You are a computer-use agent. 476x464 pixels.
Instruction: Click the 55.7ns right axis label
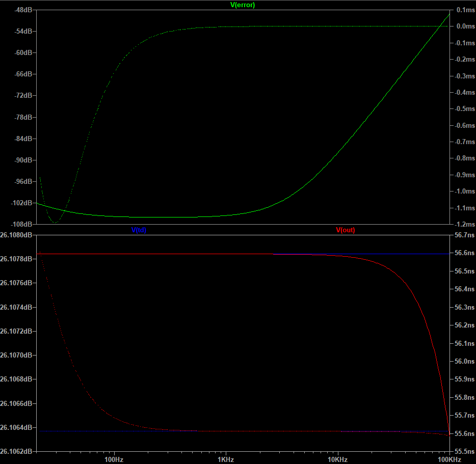click(x=464, y=415)
